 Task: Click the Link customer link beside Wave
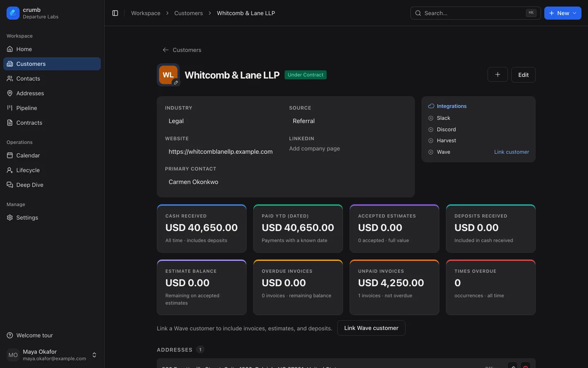click(x=512, y=152)
